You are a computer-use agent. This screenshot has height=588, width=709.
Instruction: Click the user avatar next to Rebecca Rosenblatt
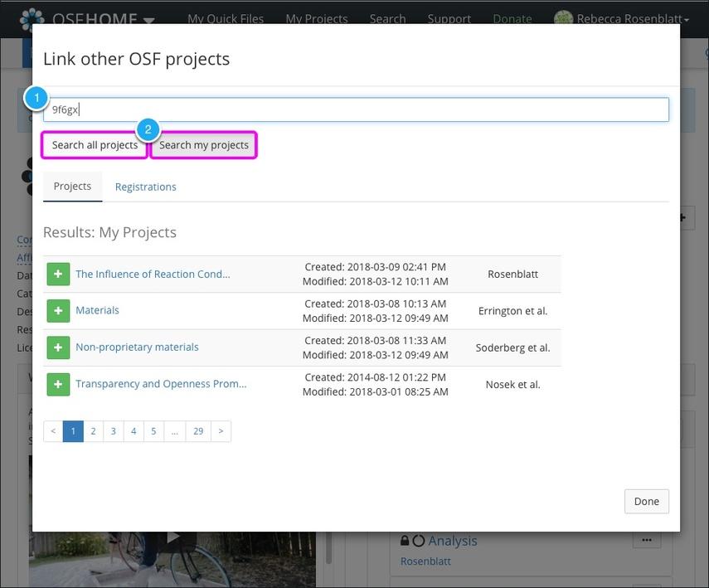pos(563,18)
